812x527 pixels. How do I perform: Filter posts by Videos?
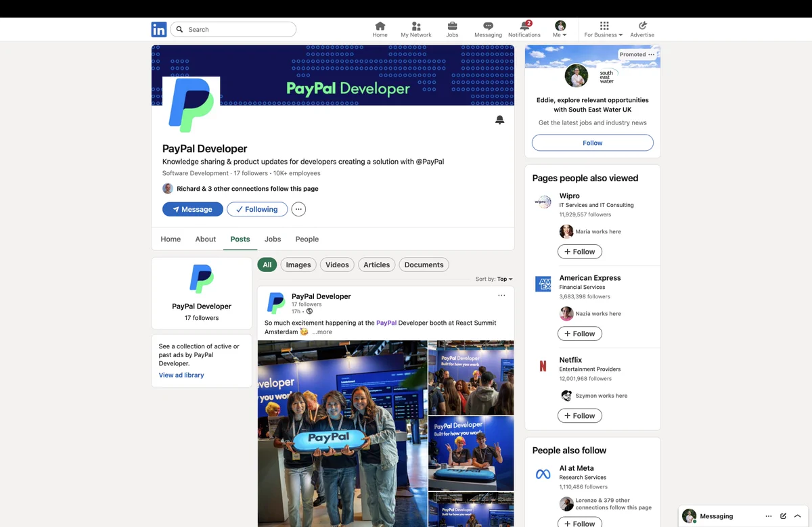point(337,265)
